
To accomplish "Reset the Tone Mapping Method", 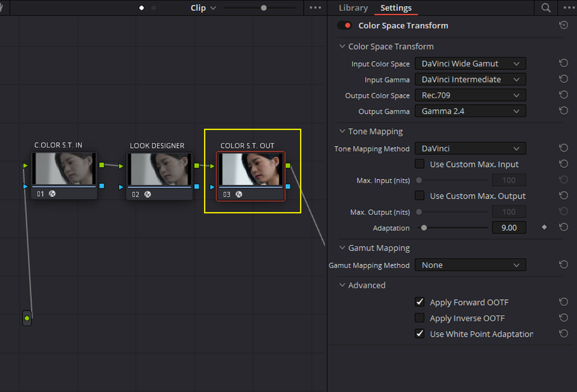I will (563, 148).
